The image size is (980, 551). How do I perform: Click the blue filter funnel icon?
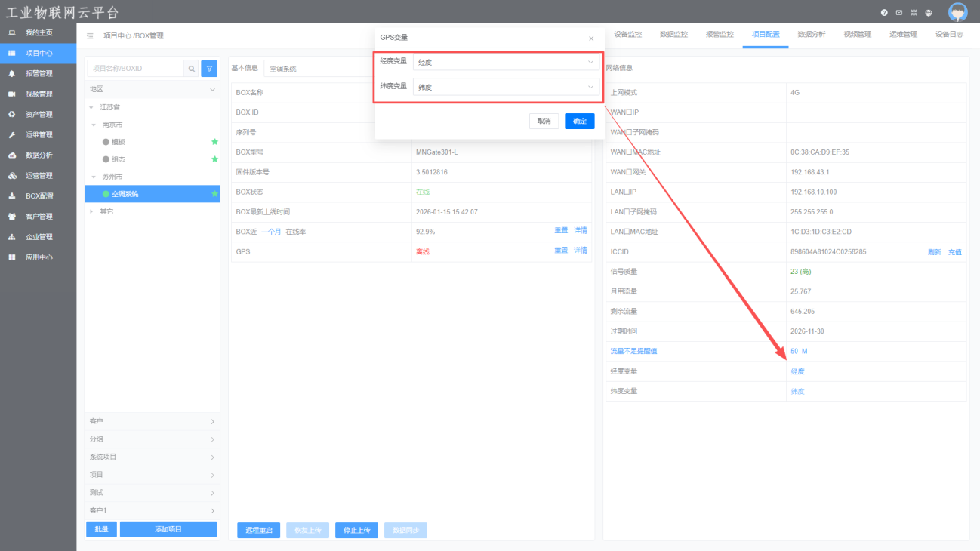point(209,69)
